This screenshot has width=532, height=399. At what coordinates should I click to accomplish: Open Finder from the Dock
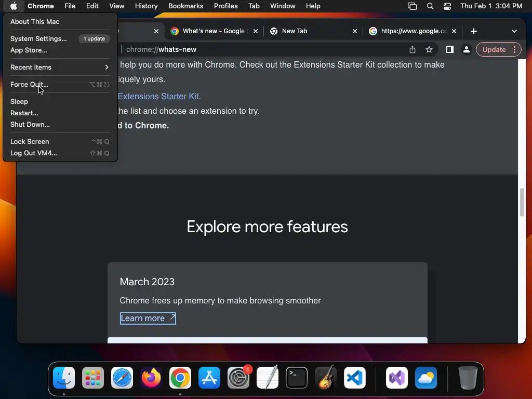coord(64,378)
